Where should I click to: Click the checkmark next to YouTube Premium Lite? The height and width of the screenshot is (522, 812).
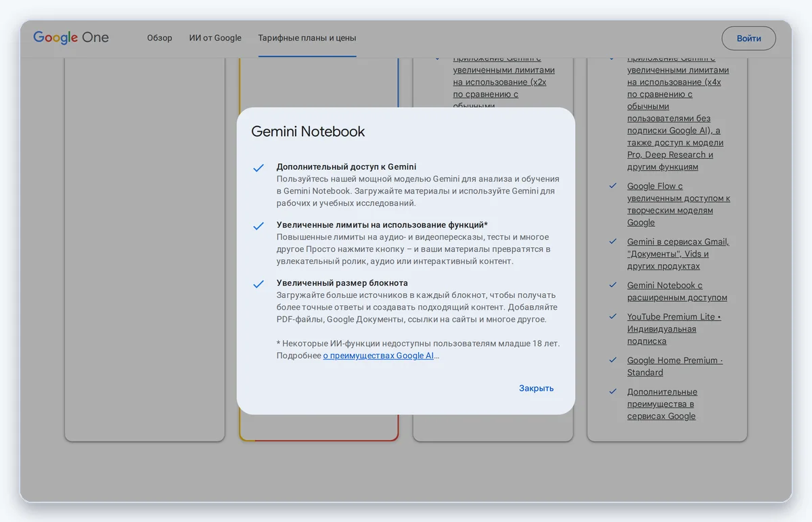coord(612,316)
